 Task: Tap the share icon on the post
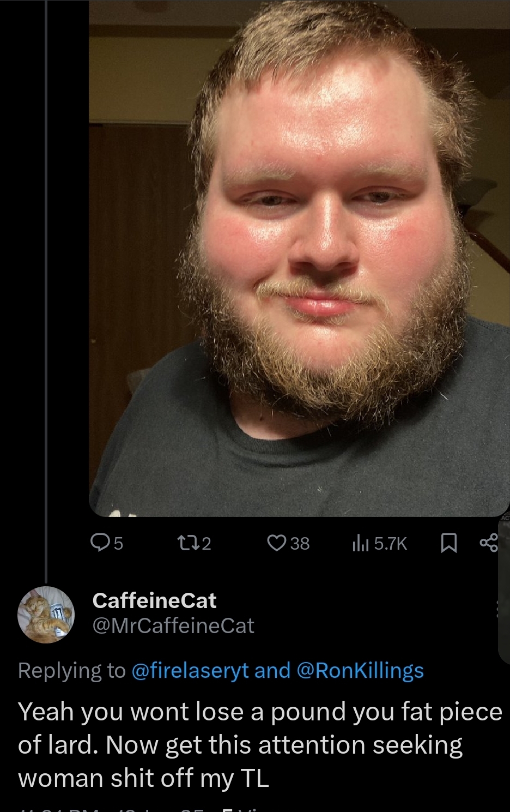click(x=488, y=543)
